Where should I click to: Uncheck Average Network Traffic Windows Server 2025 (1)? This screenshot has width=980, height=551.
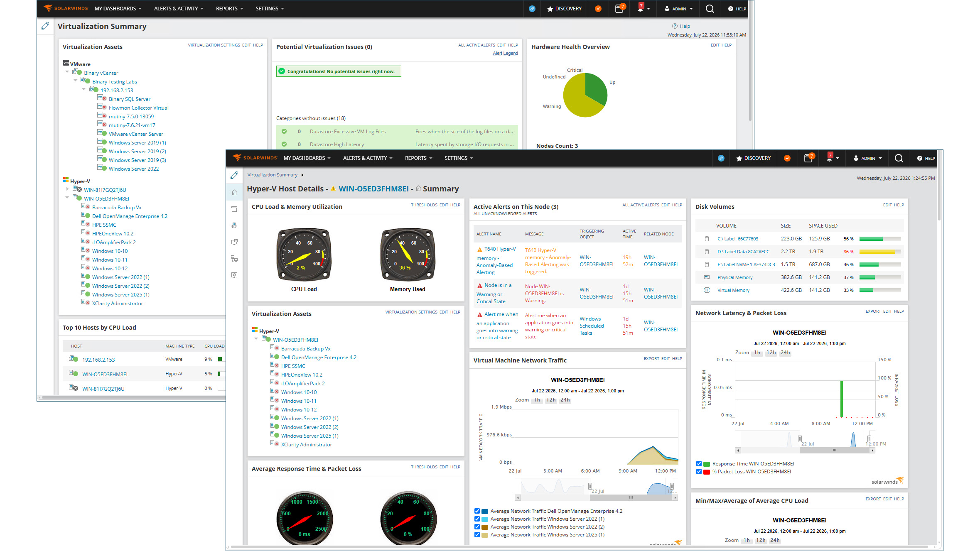pos(477,535)
